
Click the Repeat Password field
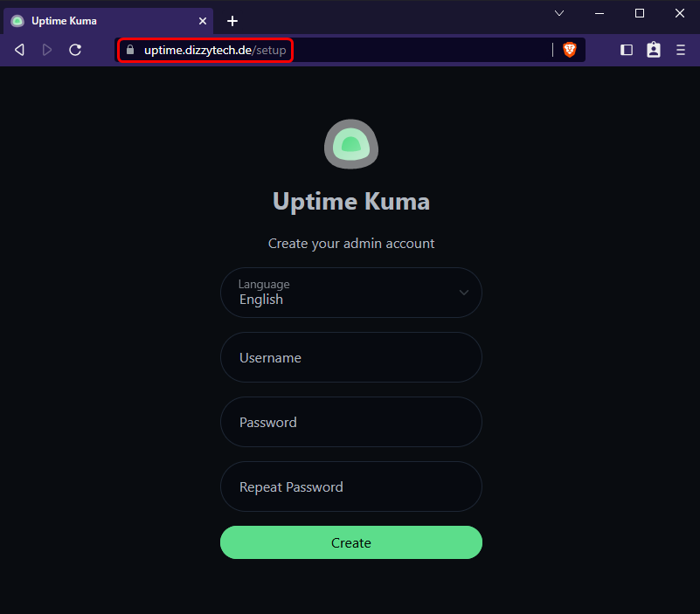[350, 486]
